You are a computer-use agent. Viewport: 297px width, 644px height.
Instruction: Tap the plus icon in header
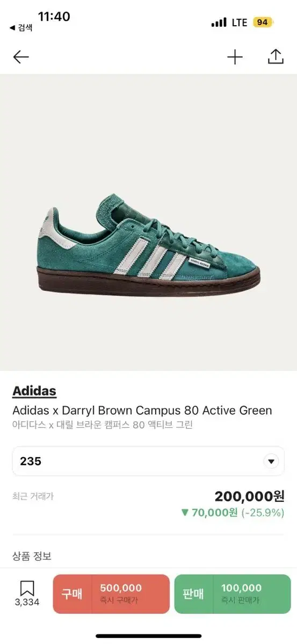coord(235,57)
